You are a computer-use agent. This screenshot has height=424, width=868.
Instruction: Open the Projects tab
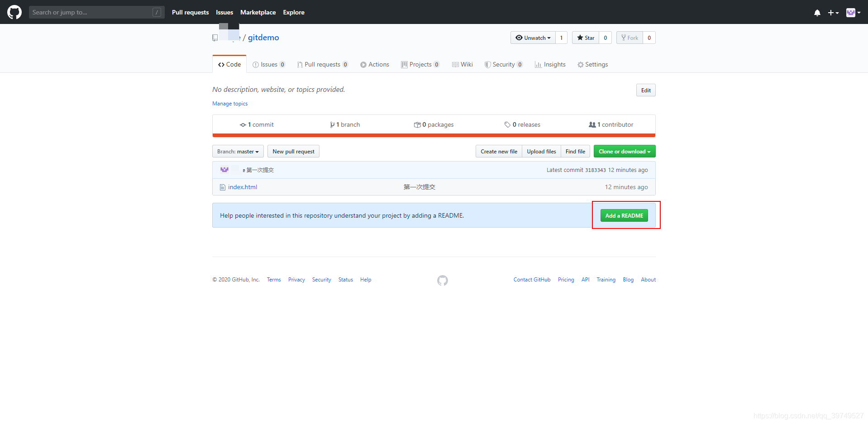[x=420, y=64]
